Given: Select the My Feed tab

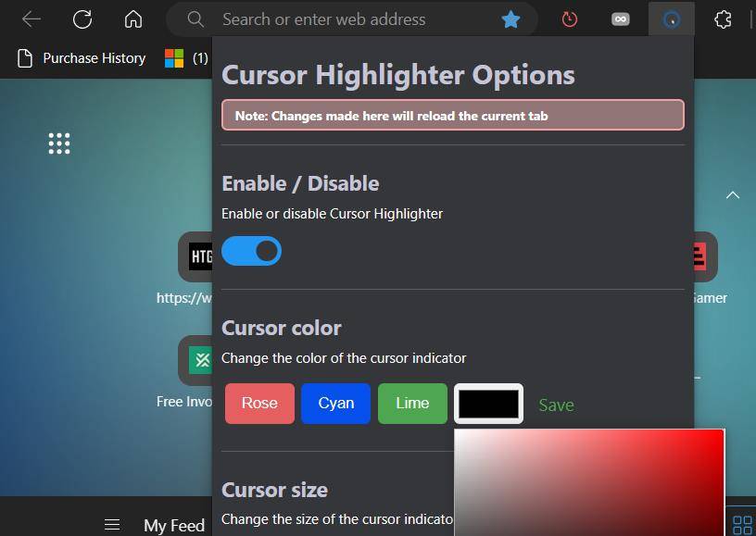Looking at the screenshot, I should (x=174, y=525).
